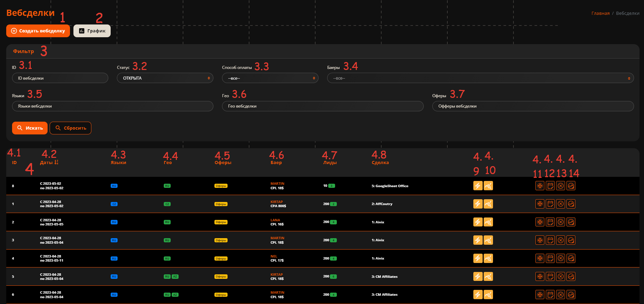Viewport: 644px width, 304px height.
Task: Click chart search icon in the LANA row
Action: 488,222
